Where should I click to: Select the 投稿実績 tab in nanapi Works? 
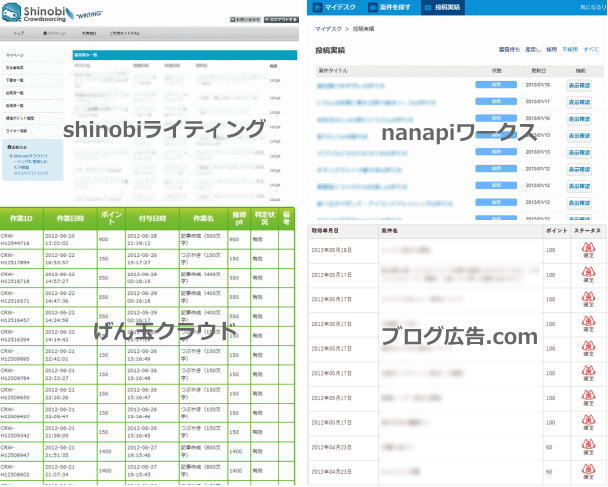coord(442,7)
